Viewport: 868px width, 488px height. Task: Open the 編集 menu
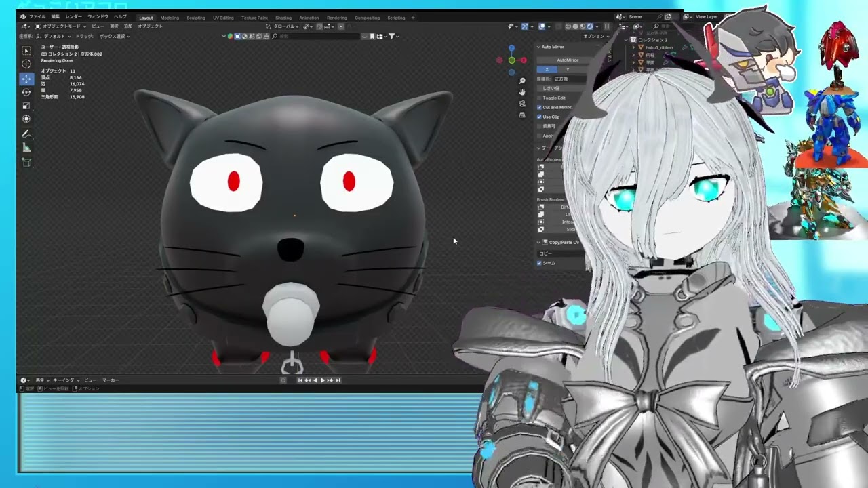click(x=56, y=17)
